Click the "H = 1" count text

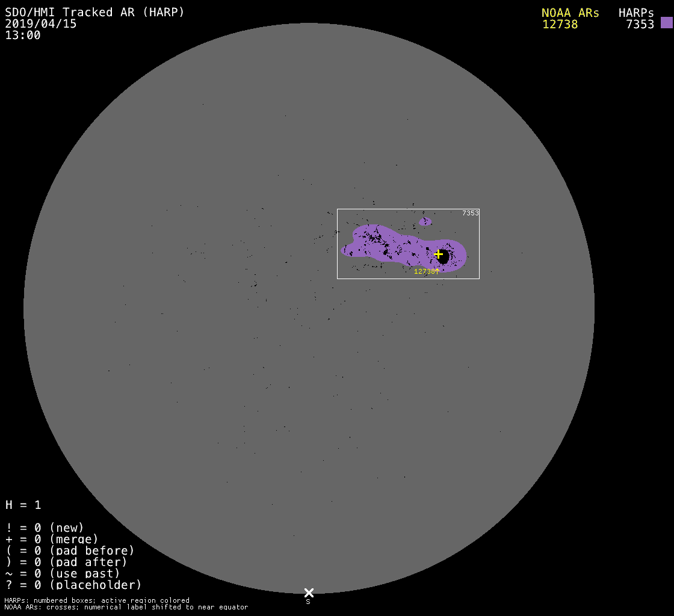(23, 505)
